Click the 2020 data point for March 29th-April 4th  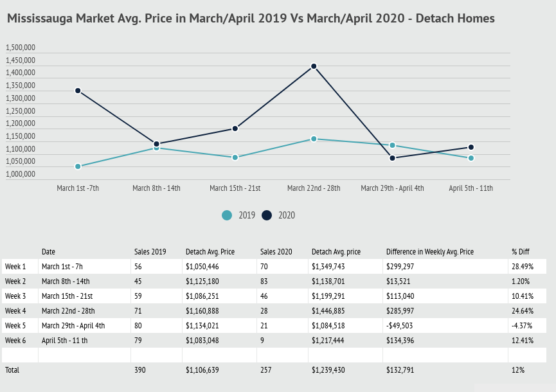click(393, 158)
